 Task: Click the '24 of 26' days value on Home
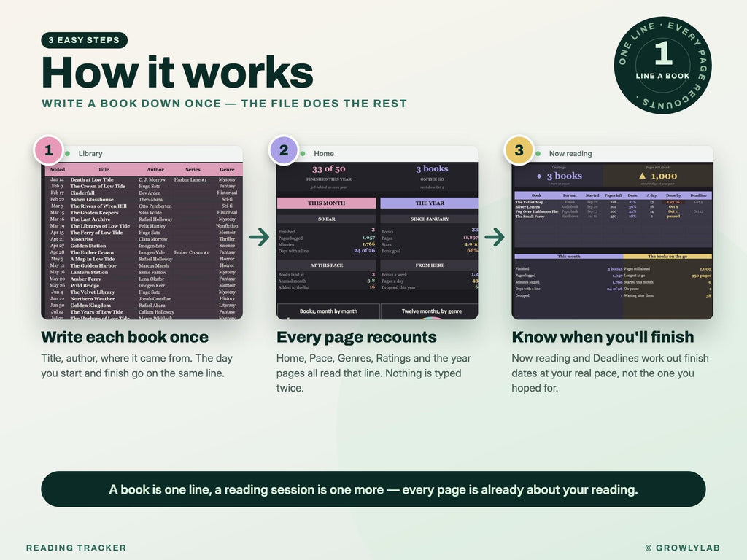[x=365, y=251]
